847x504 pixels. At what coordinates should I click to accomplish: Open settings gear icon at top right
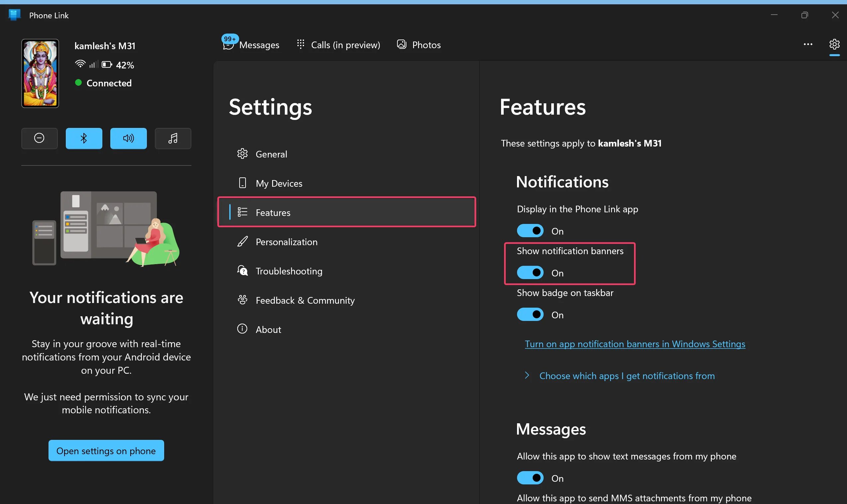[834, 45]
